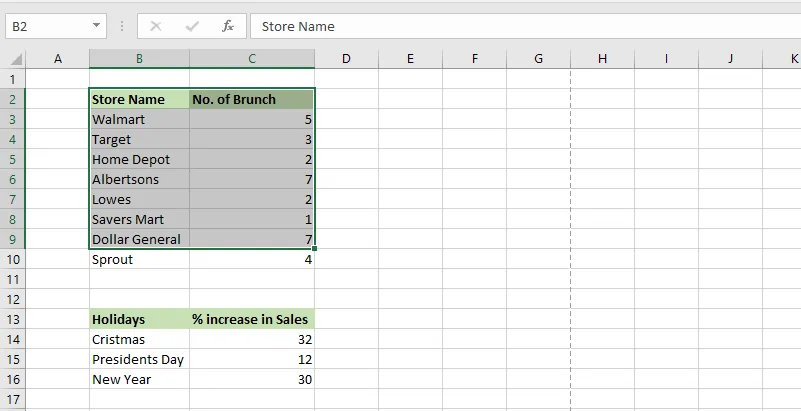Select the Lowes cell
The width and height of the screenshot is (801, 411).
pyautogui.click(x=139, y=199)
